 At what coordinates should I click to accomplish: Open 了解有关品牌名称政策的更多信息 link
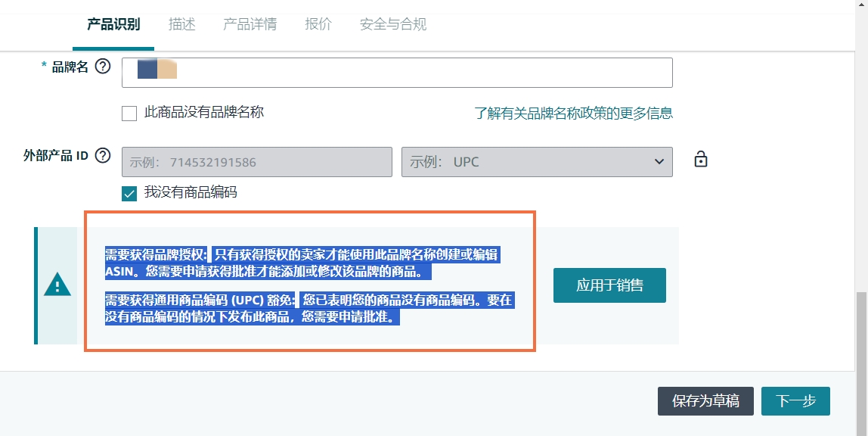(x=573, y=114)
